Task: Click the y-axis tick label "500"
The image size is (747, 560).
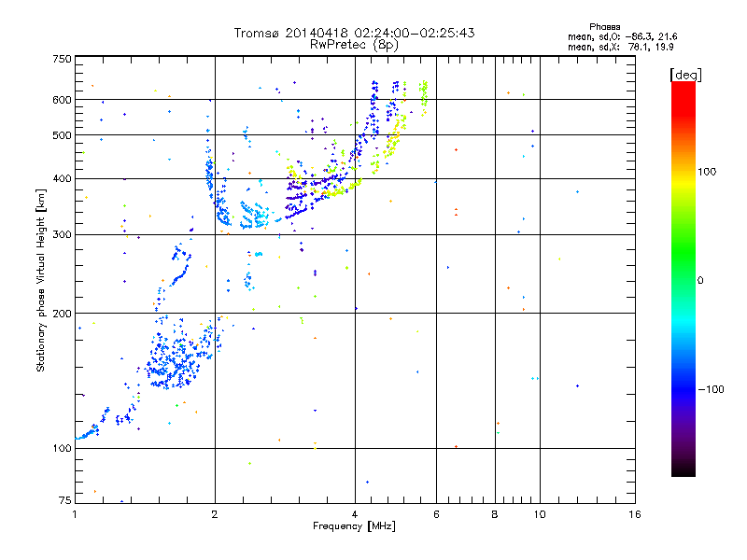Action: click(x=62, y=135)
